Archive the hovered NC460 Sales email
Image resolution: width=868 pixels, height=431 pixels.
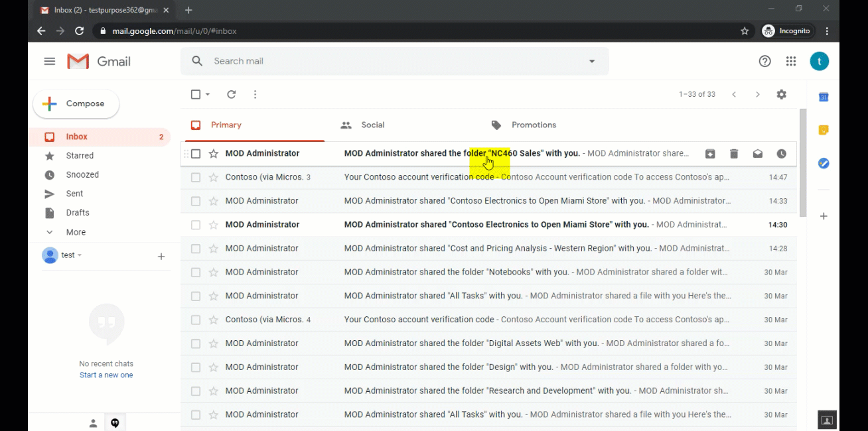(x=710, y=154)
